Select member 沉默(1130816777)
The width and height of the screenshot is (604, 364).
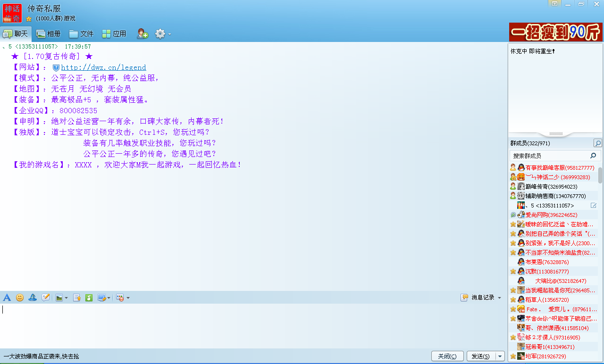click(553, 271)
